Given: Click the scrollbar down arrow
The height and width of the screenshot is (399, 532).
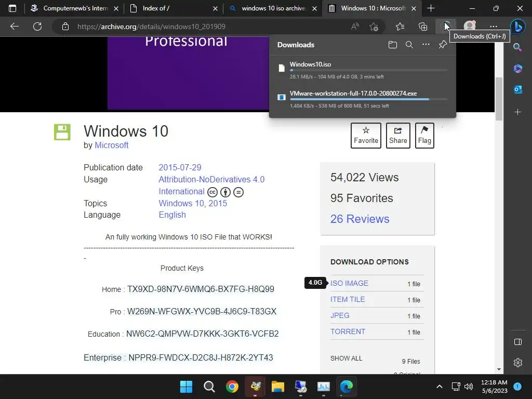Looking at the screenshot, I should [x=499, y=369].
